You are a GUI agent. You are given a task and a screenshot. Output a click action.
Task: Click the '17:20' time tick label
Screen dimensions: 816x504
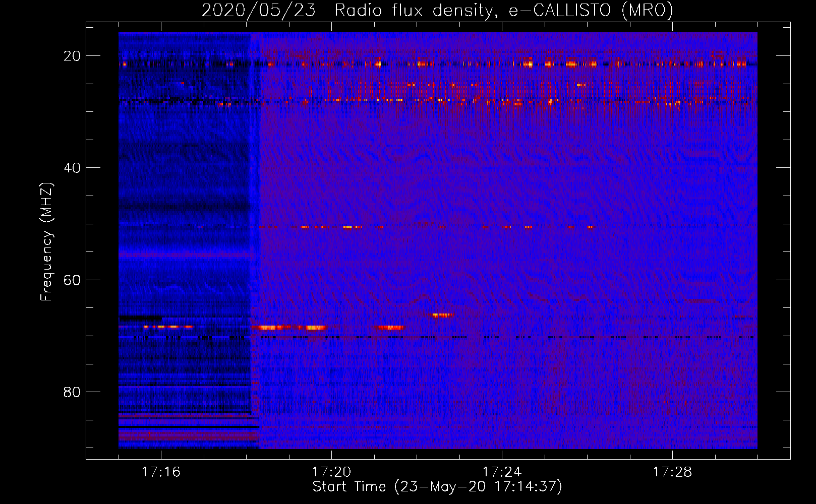pos(331,472)
